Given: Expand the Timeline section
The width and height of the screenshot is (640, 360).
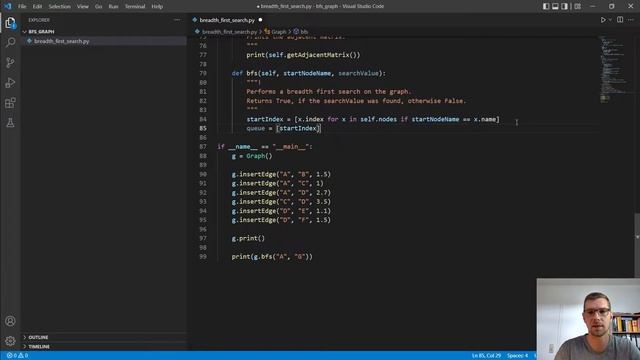Looking at the screenshot, I should tap(39, 347).
